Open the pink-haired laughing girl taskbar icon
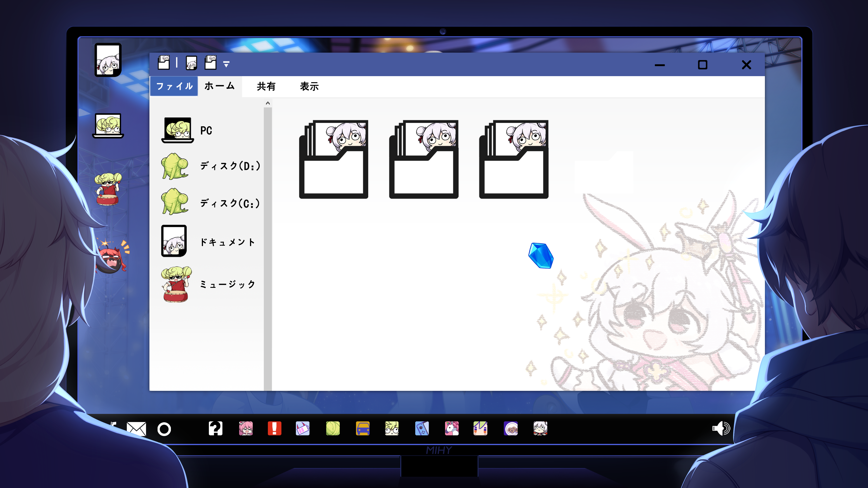868x488 pixels. [x=246, y=428]
